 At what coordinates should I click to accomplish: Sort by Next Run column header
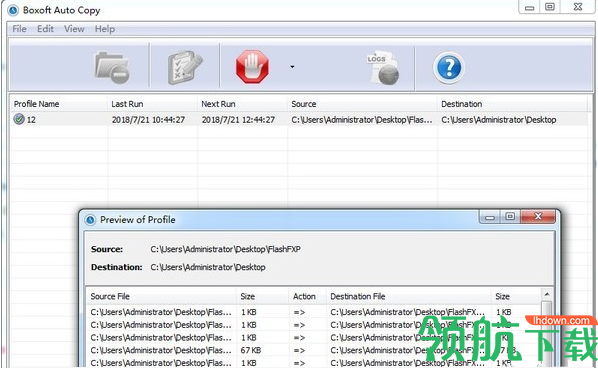pyautogui.click(x=243, y=104)
